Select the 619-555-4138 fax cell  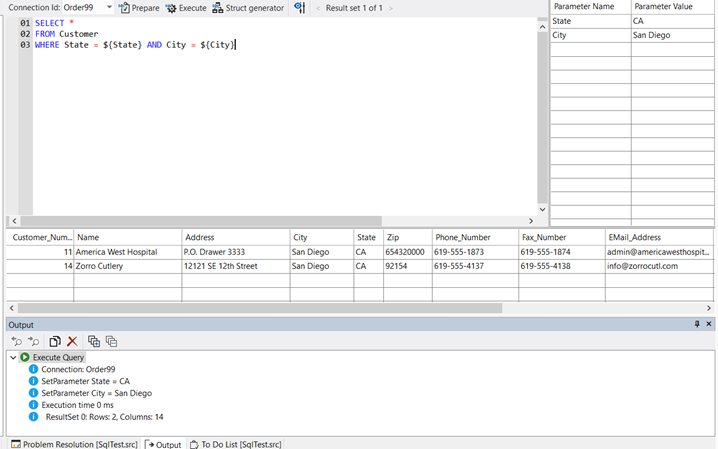[x=561, y=266]
